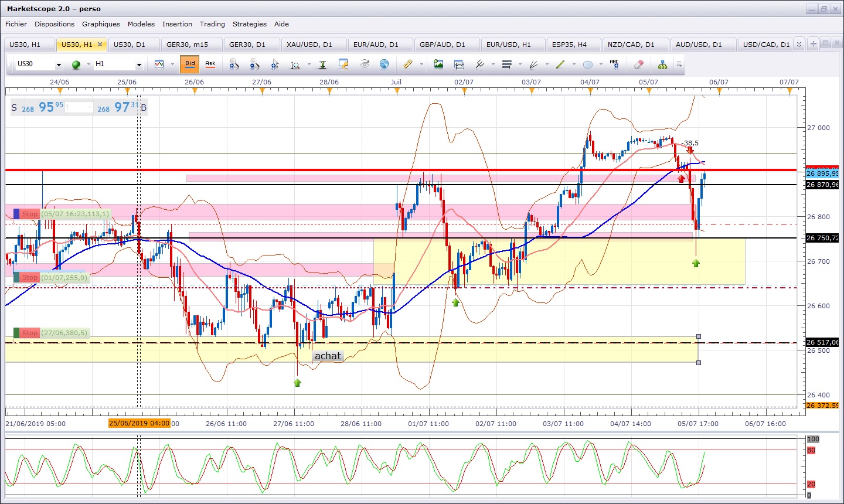The image size is (844, 504).
Task: Select the eraser tool in the toolbar
Action: (639, 64)
